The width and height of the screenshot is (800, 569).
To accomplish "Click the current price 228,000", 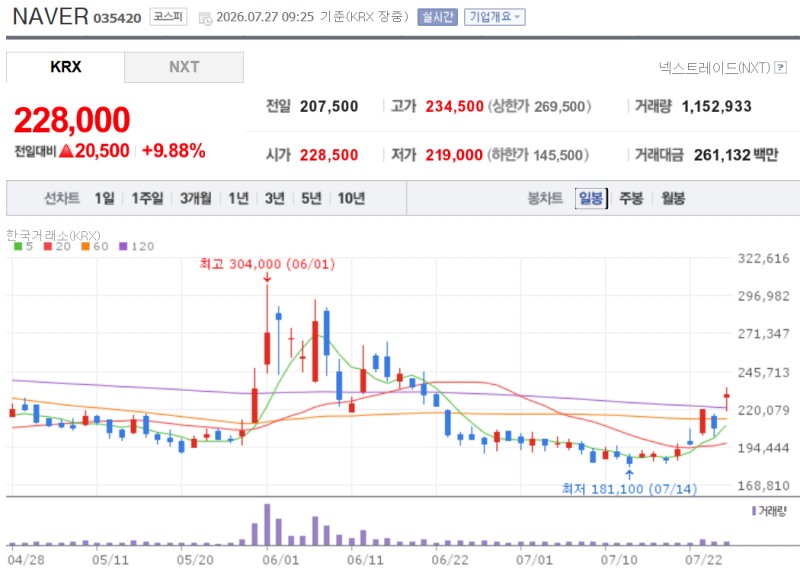I will pos(72,120).
